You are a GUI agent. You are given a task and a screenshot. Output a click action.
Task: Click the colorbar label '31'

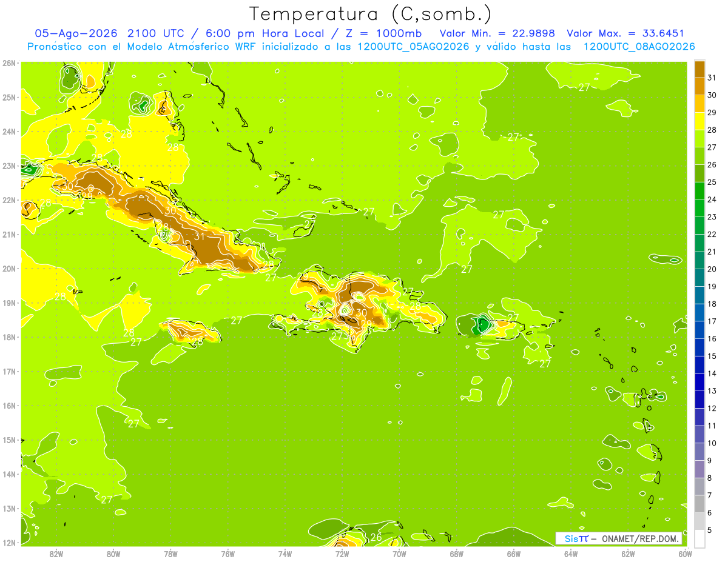[x=712, y=78]
